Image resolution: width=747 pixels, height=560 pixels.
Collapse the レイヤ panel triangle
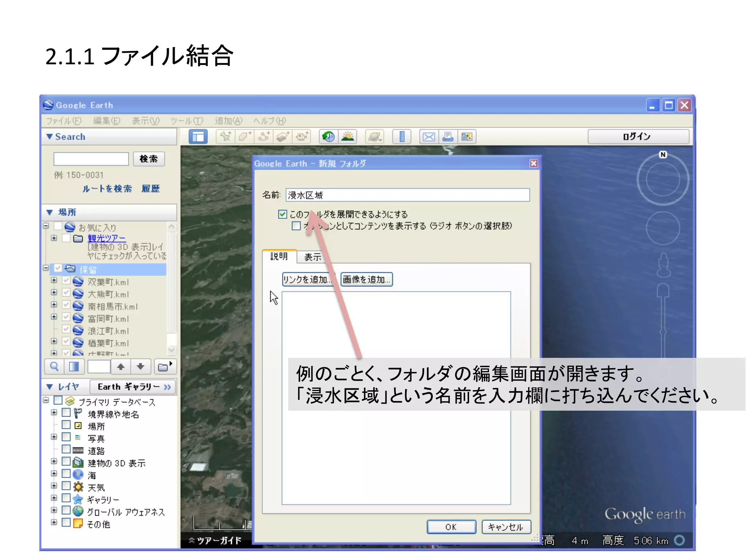[x=50, y=387]
